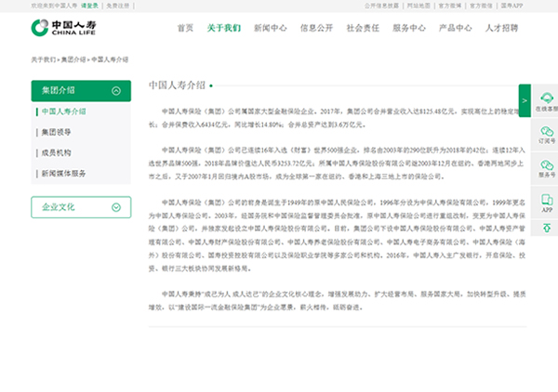558x392 pixels.
Task: Open 网站地图 site map link
Action: (418, 6)
